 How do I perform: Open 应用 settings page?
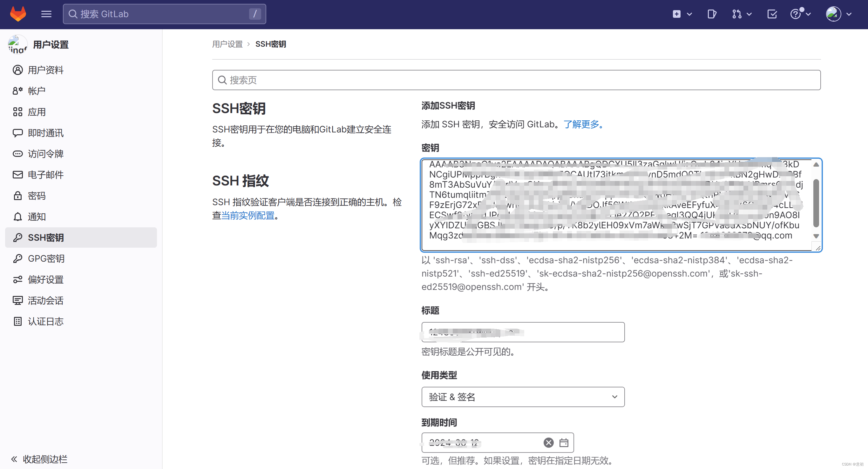click(x=81, y=112)
